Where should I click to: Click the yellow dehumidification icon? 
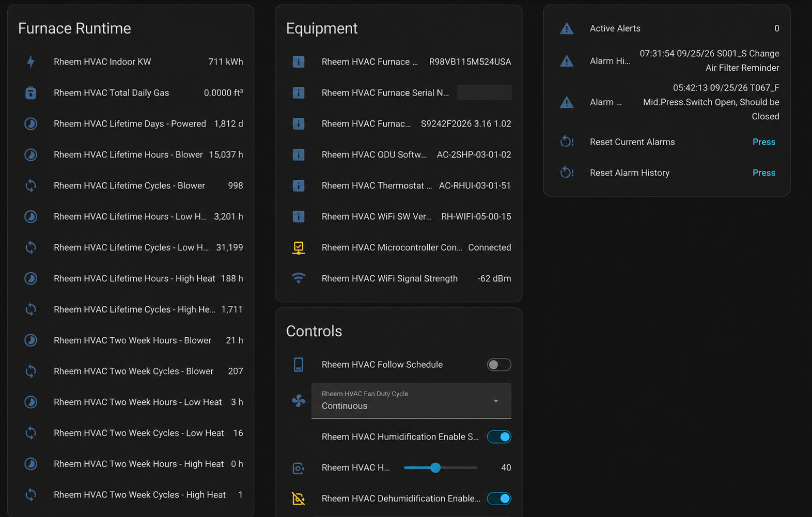[x=299, y=498]
